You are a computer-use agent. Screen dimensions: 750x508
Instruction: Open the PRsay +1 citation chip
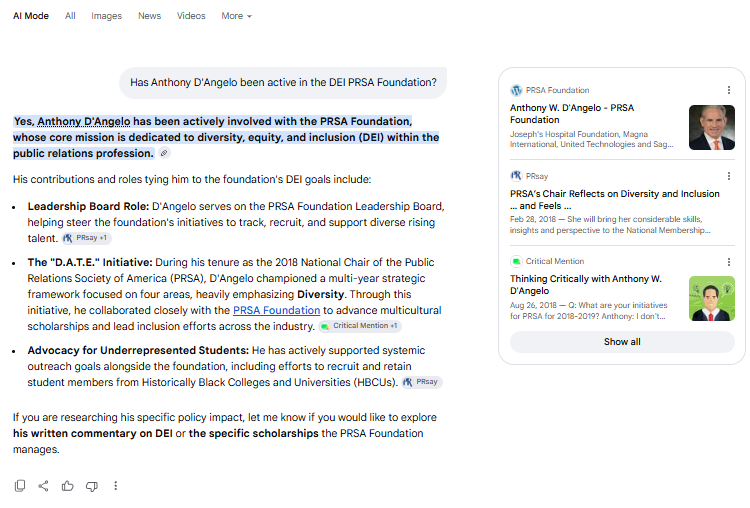coord(86,238)
